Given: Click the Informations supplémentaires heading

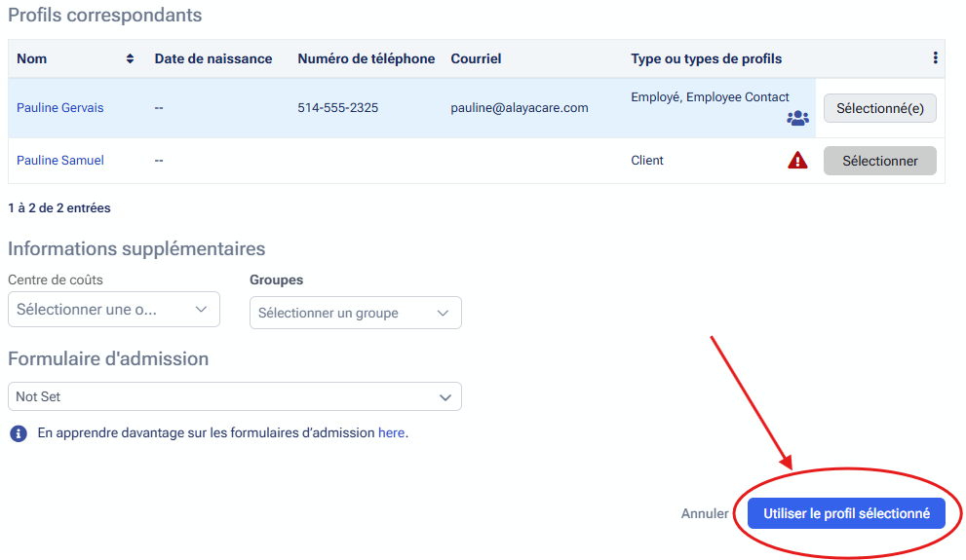Looking at the screenshot, I should 136,248.
